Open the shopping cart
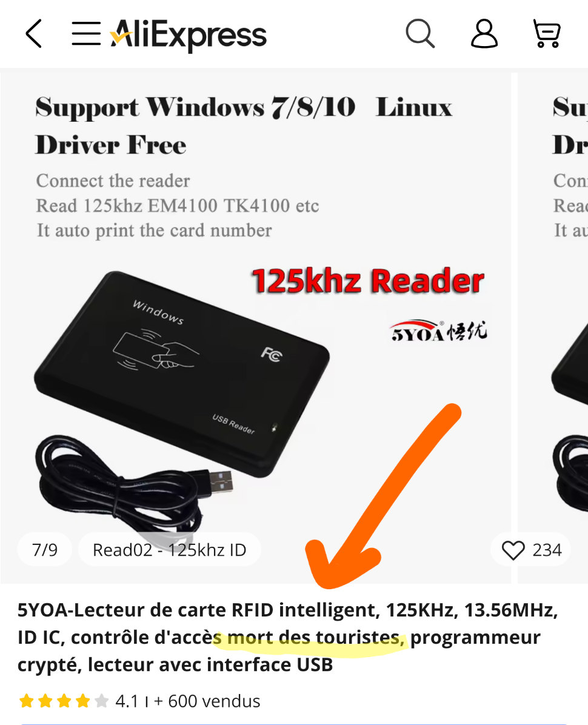 click(x=547, y=33)
